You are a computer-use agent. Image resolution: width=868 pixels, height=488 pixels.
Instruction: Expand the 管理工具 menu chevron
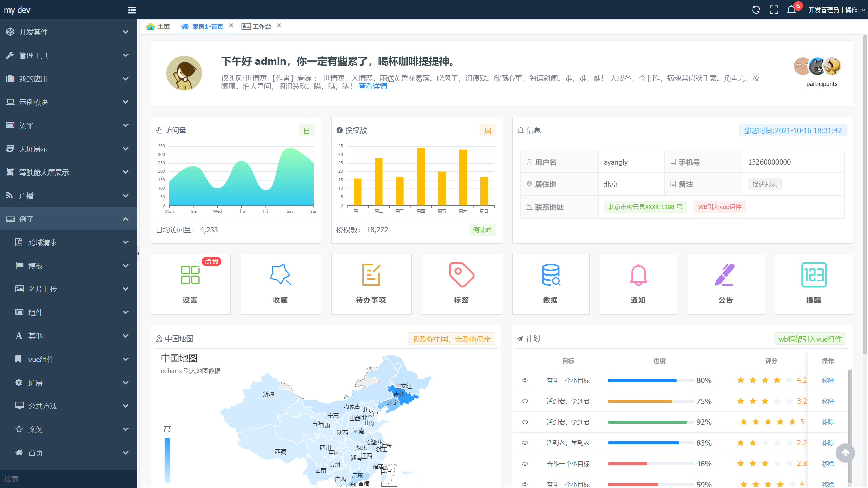(x=126, y=55)
